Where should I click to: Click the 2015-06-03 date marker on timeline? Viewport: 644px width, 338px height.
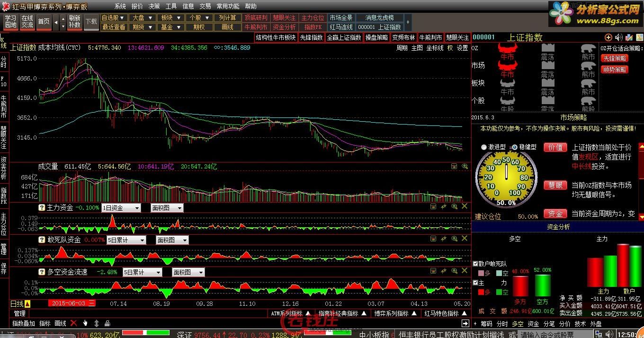click(72, 303)
